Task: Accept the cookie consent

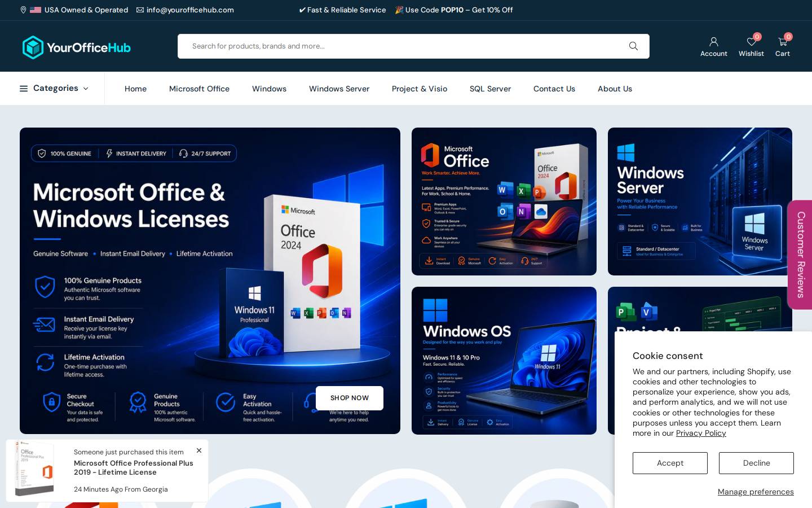Action: [670, 463]
